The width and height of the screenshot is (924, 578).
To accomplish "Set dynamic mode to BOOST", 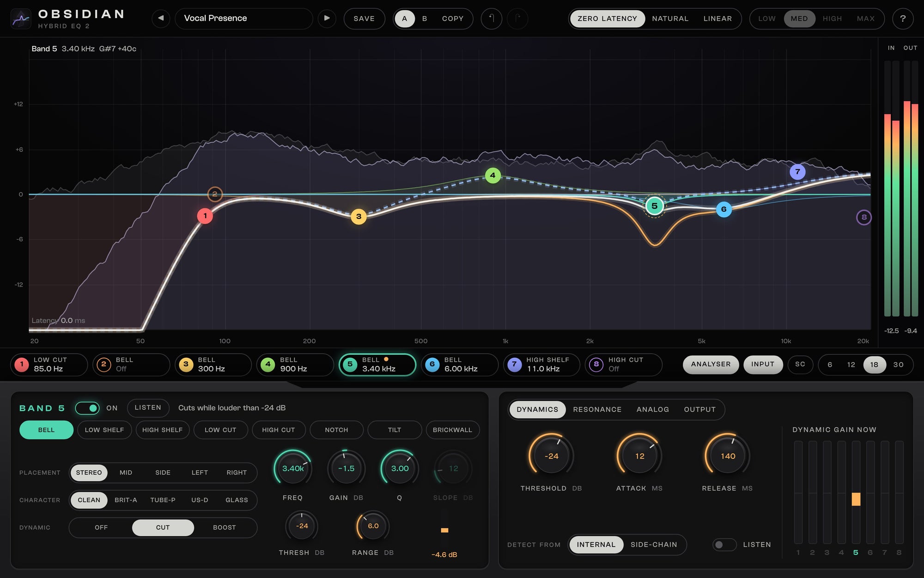I will 225,528.
